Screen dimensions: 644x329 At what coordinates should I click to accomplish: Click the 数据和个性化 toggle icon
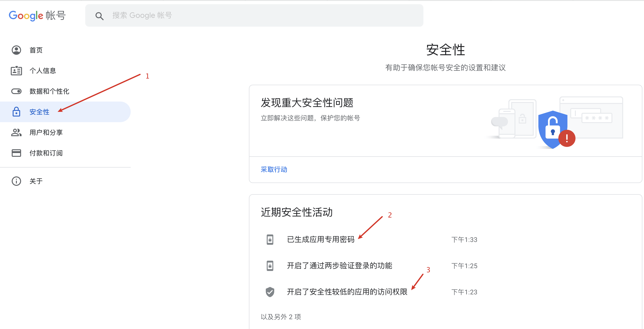[16, 91]
